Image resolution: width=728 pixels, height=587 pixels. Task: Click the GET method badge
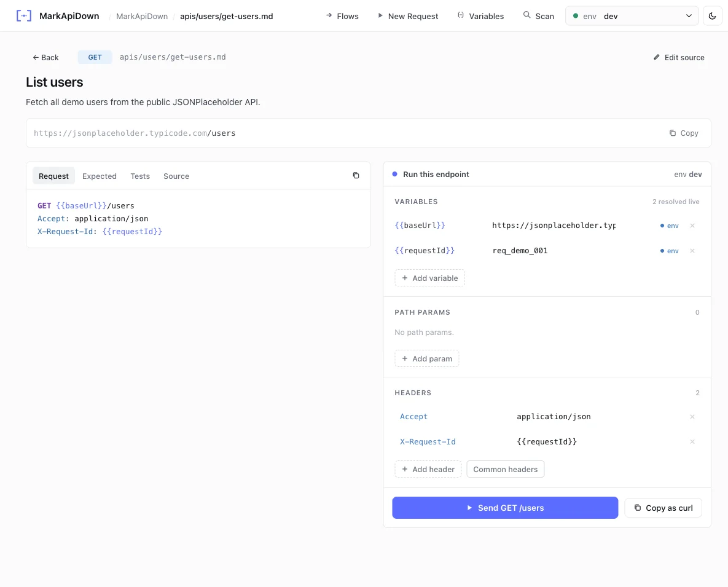click(x=95, y=57)
